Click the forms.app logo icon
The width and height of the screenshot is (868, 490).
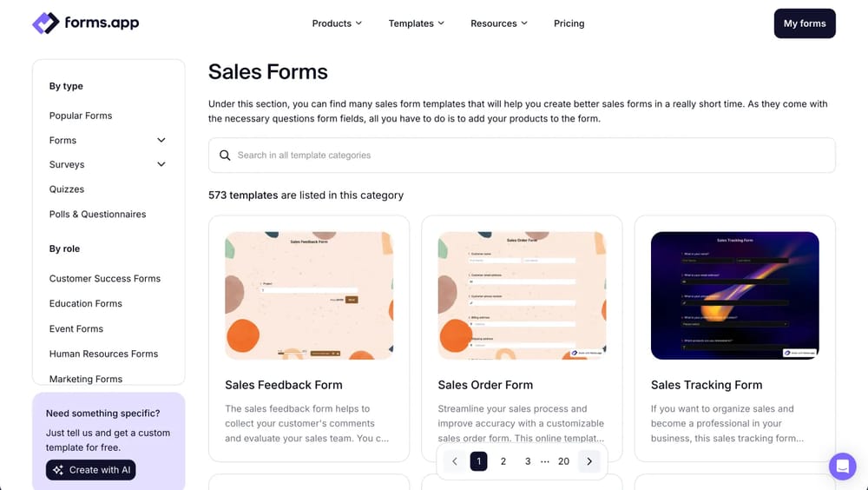click(45, 23)
